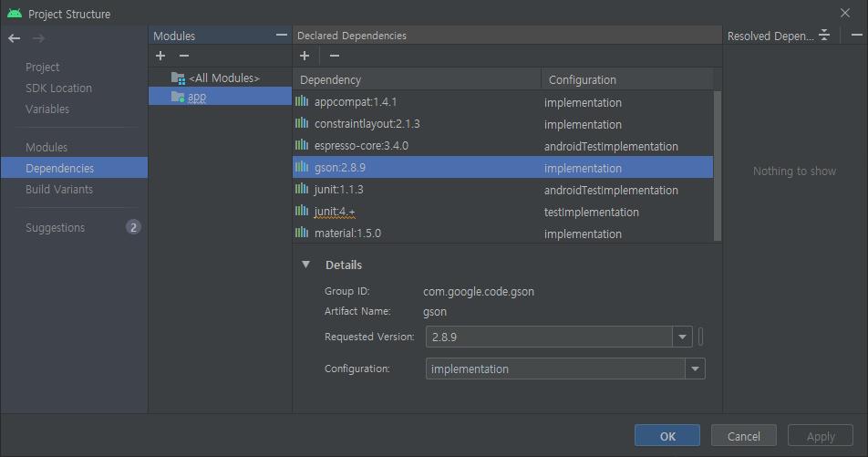Minimize the Resolved Dependencies panel
Image resolution: width=868 pixels, height=457 pixels.
pyautogui.click(x=857, y=35)
